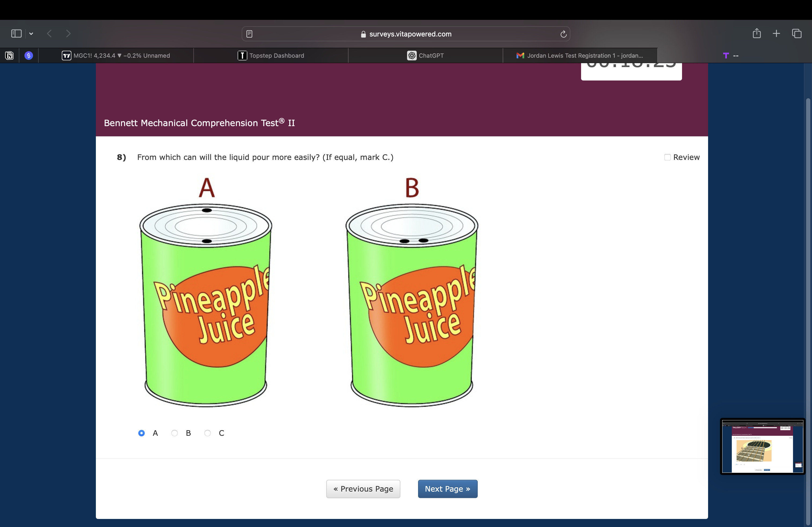Open the pinned Notion tab
The image size is (812, 527).
pyautogui.click(x=9, y=56)
